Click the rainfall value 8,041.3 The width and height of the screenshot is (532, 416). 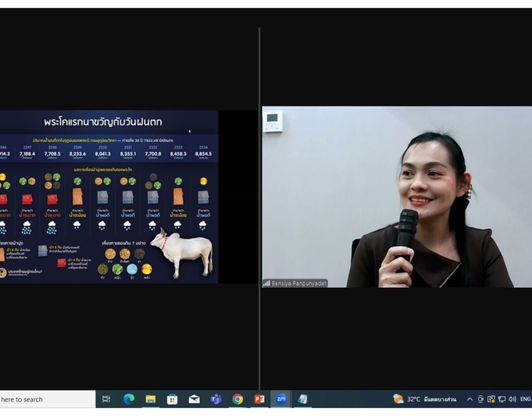103,154
